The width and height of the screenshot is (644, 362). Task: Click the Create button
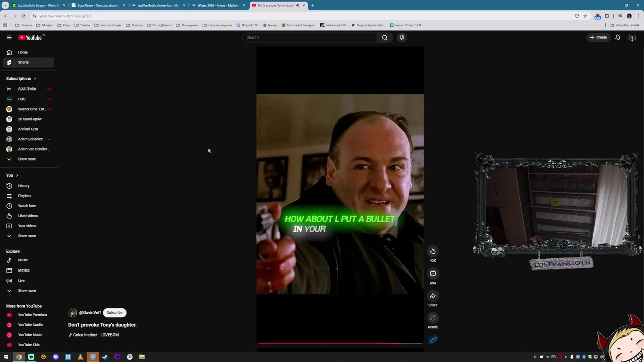point(598,37)
